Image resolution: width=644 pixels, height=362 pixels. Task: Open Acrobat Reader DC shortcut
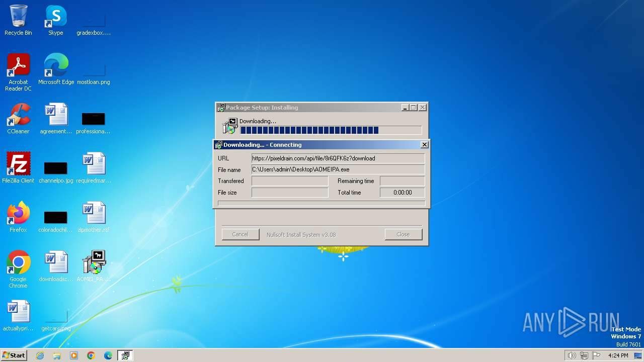pyautogui.click(x=18, y=72)
